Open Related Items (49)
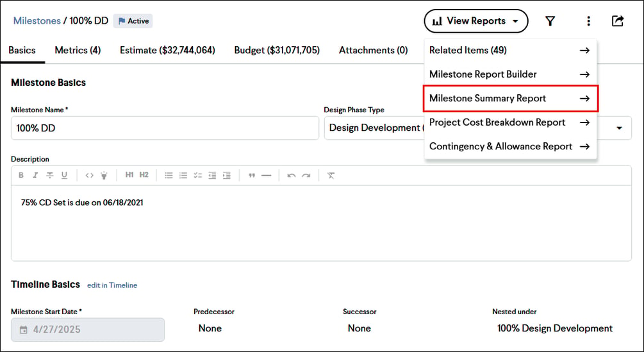Viewport: 644px width, 352px height. [x=509, y=50]
